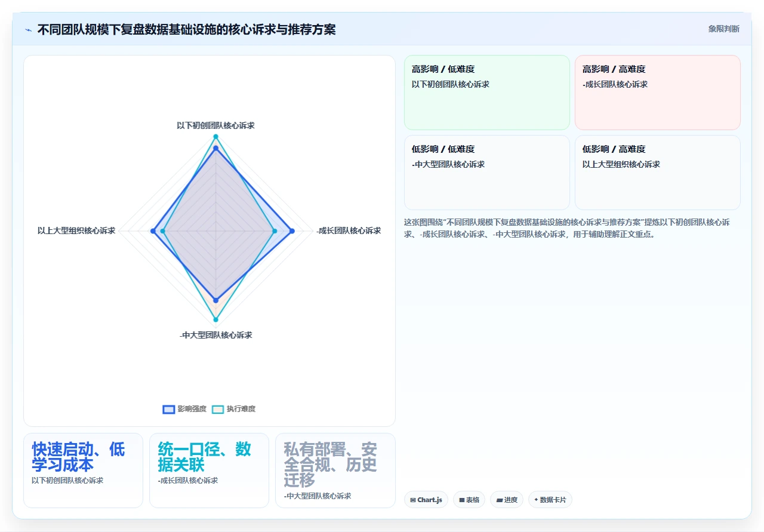Open the 高影响 / 高难度 quadrant card
This screenshot has width=764, height=532.
click(x=658, y=93)
